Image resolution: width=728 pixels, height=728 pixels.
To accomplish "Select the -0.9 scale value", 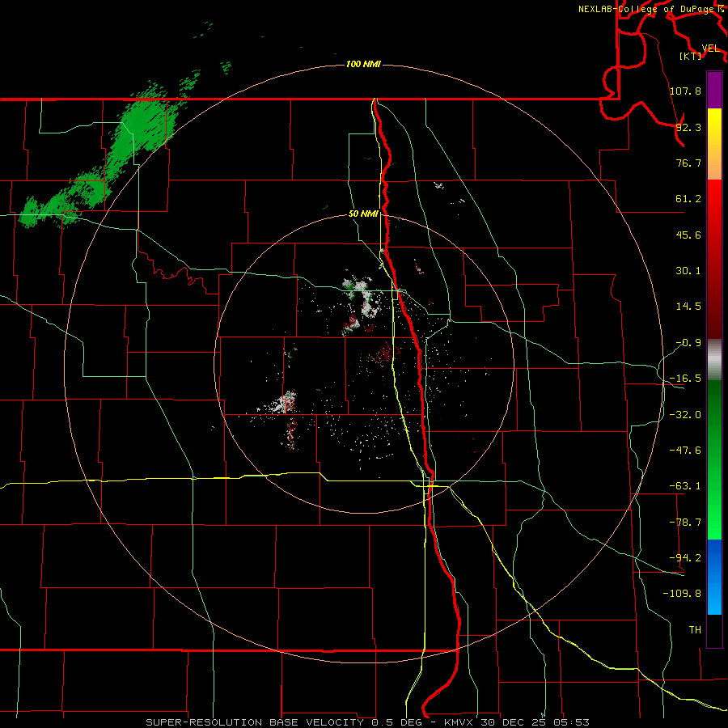I will pyautogui.click(x=688, y=343).
